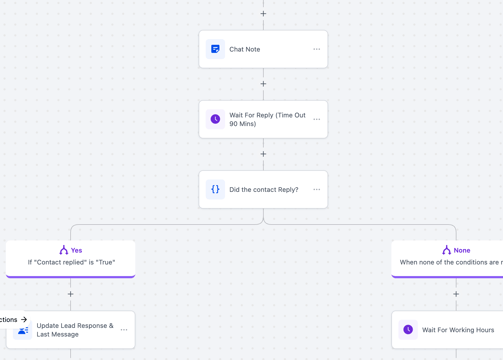Click the Yes branch fork icon

(64, 250)
